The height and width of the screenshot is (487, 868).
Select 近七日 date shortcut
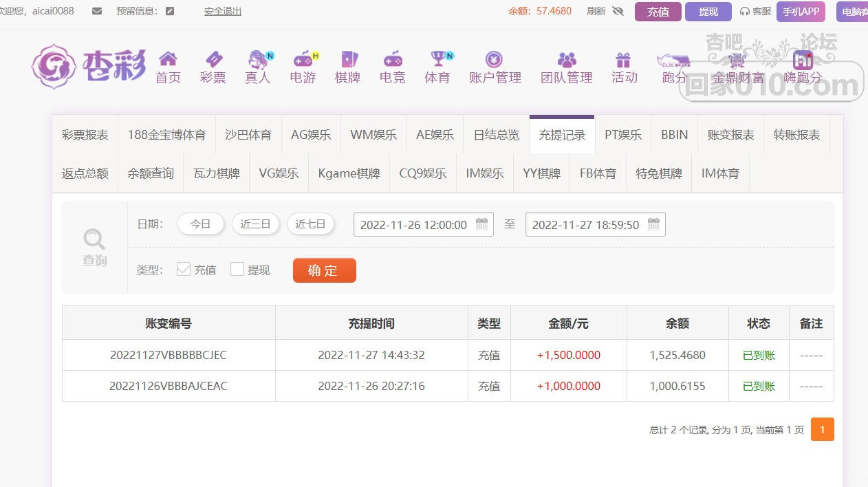tap(310, 224)
